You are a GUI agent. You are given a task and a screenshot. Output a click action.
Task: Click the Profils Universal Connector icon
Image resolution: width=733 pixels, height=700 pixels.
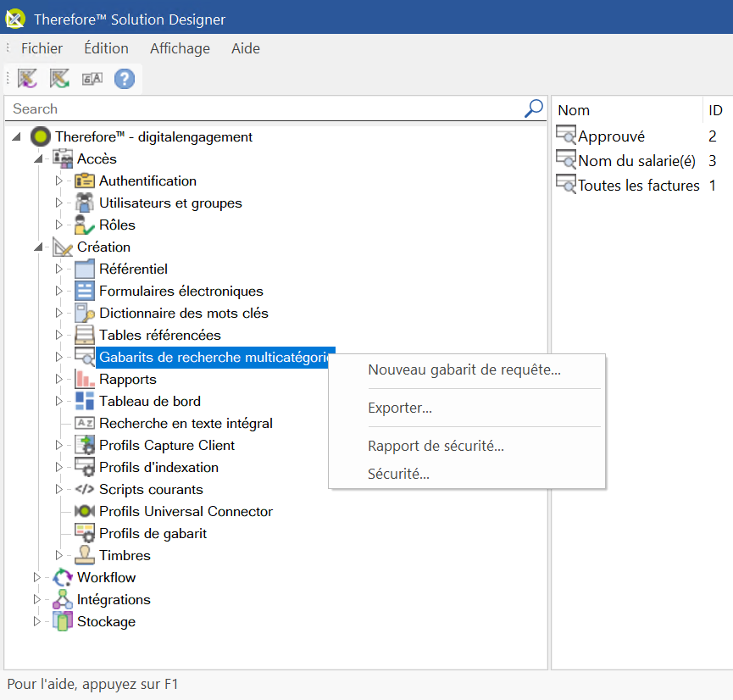tap(85, 511)
